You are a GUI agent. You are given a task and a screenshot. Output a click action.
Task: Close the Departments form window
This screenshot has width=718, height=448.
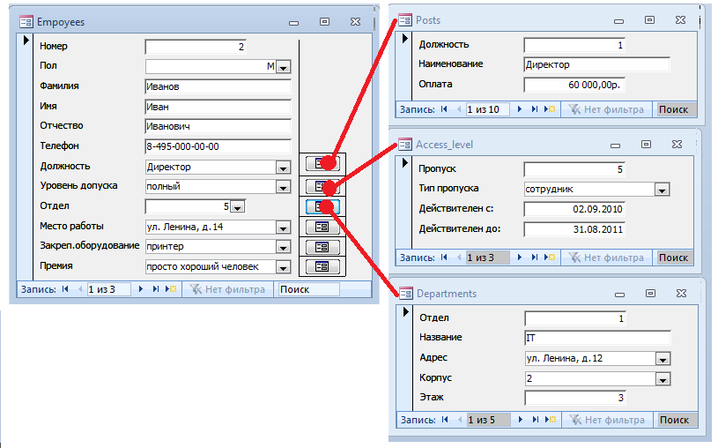(681, 293)
